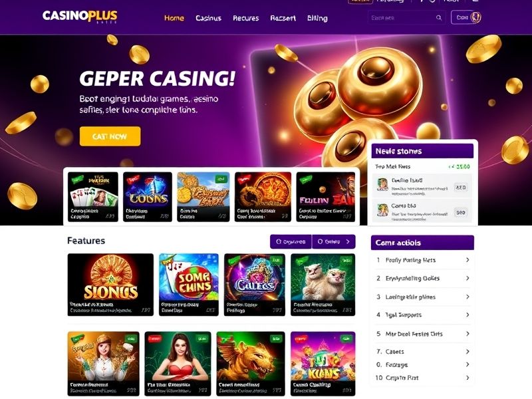532x399 pixels.
Task: Open the Casinus navigation tab
Action: point(208,18)
